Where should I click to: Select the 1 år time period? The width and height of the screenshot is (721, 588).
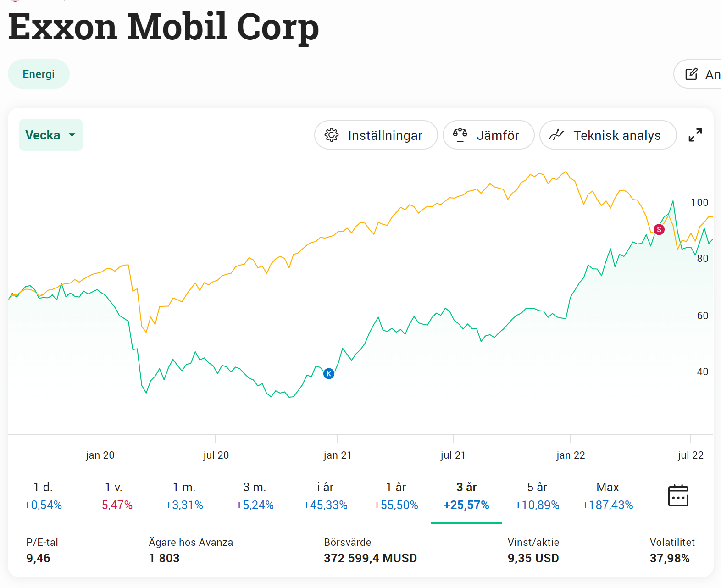point(396,496)
